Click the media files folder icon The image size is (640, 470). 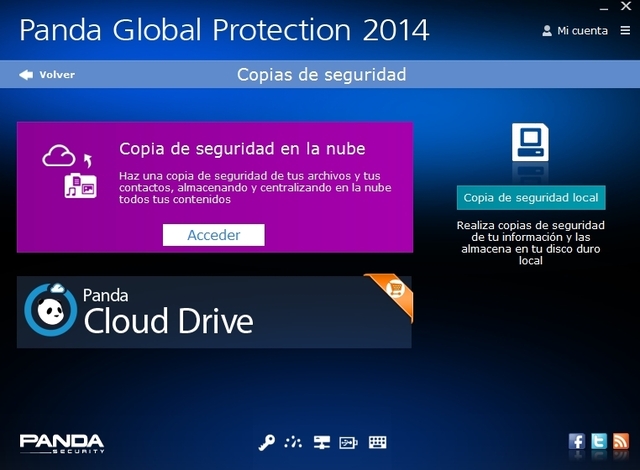point(80,186)
